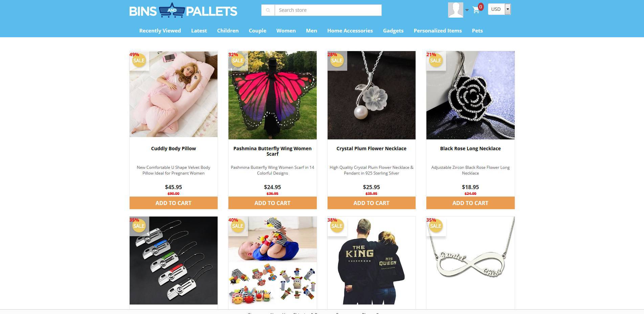Add Black Rose Long Necklace to cart
644x314 pixels.
tap(470, 203)
